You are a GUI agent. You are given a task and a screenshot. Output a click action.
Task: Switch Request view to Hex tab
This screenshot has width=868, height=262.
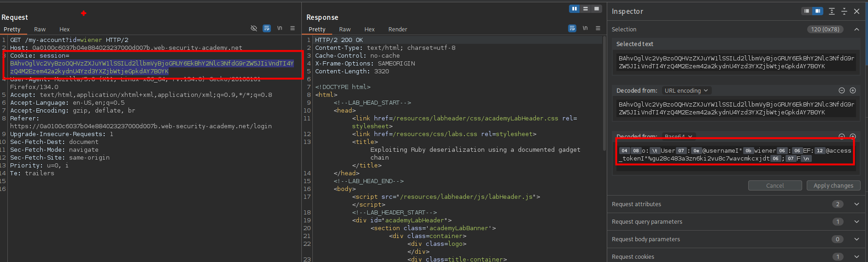pos(65,29)
